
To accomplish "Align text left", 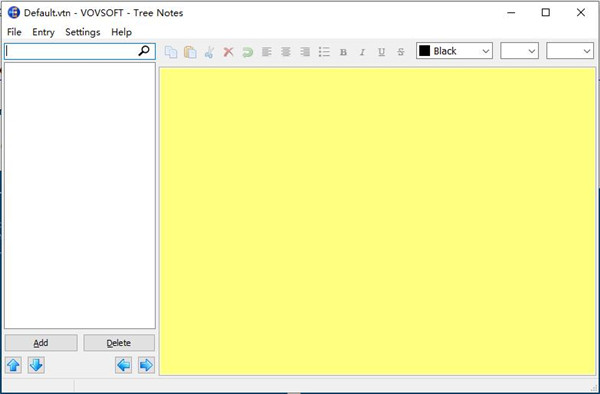I will pyautogui.click(x=267, y=52).
